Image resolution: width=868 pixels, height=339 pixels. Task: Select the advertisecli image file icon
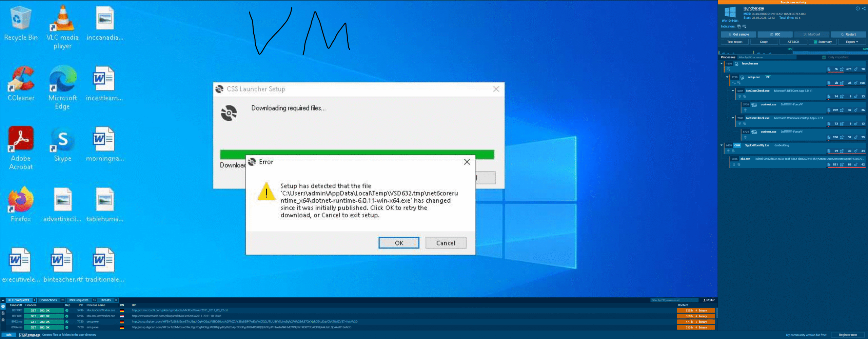62,204
